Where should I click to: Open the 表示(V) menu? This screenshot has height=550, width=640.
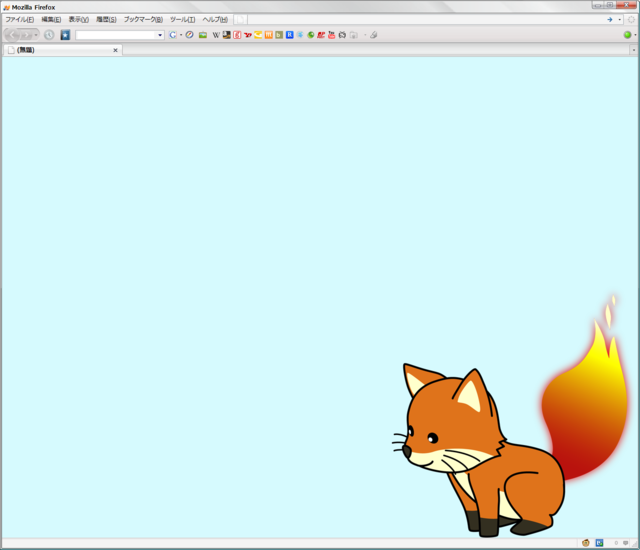[x=78, y=20]
